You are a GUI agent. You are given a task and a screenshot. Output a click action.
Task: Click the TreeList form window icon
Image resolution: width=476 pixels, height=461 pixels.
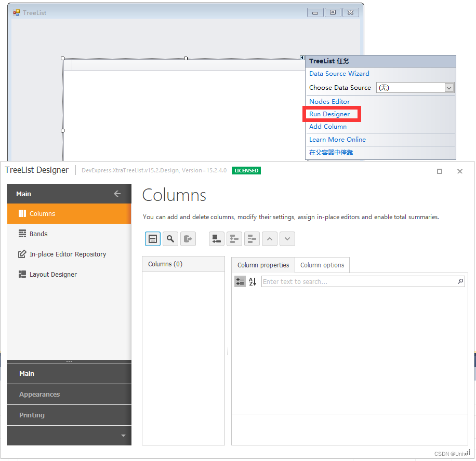point(17,13)
